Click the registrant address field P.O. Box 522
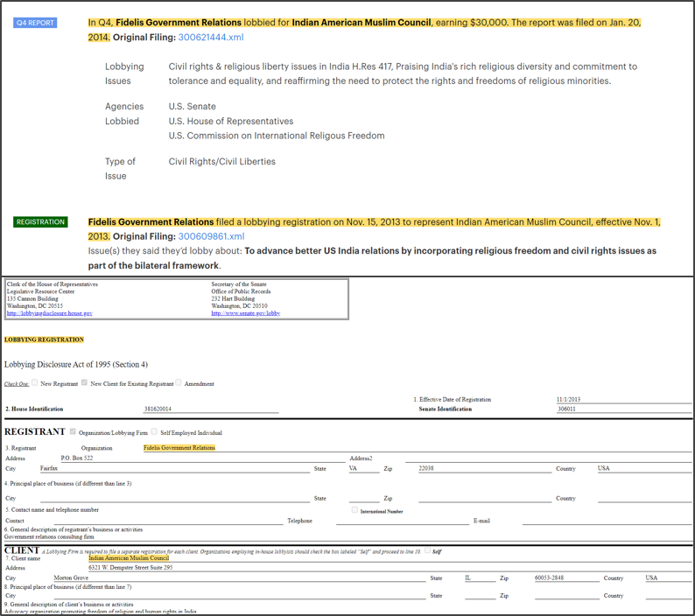This screenshot has height=616, width=695. click(202, 458)
